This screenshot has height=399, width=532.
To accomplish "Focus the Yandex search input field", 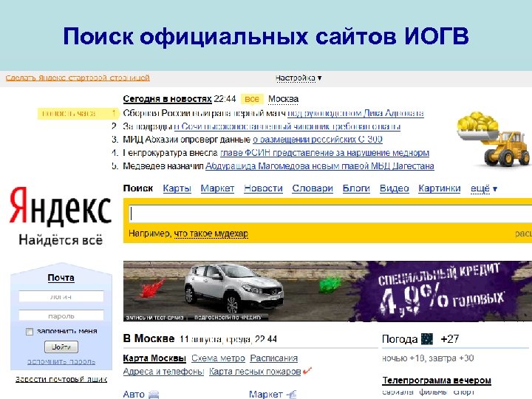I will point(330,214).
